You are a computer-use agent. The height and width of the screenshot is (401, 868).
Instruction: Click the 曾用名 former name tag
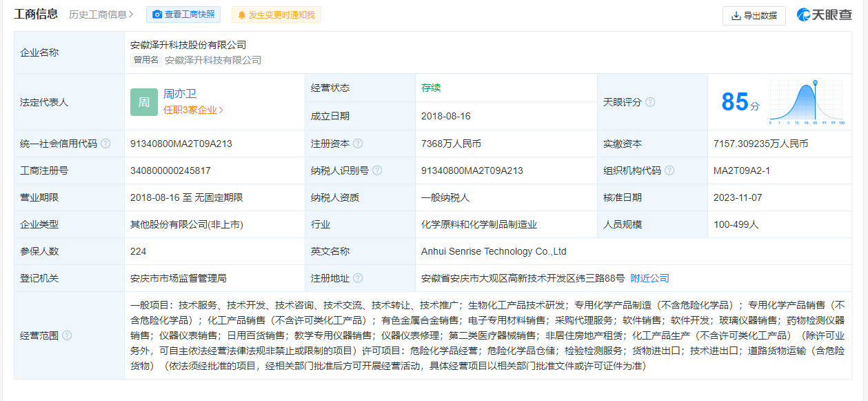tap(146, 60)
